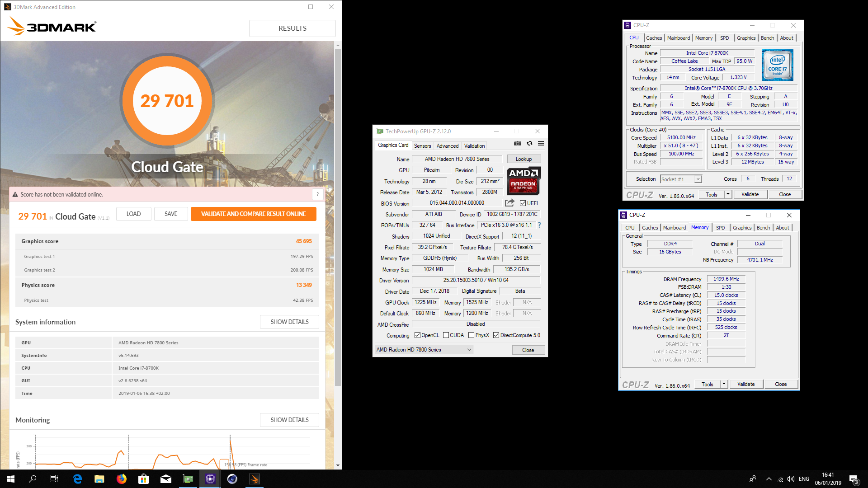Click the People icon in system tray

pyautogui.click(x=753, y=479)
